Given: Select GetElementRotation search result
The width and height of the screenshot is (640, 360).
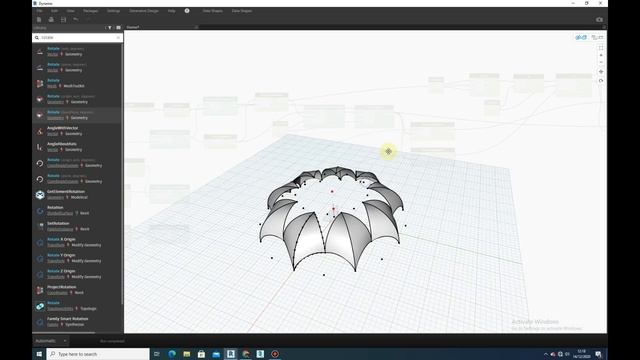Looking at the screenshot, I should point(78,195).
